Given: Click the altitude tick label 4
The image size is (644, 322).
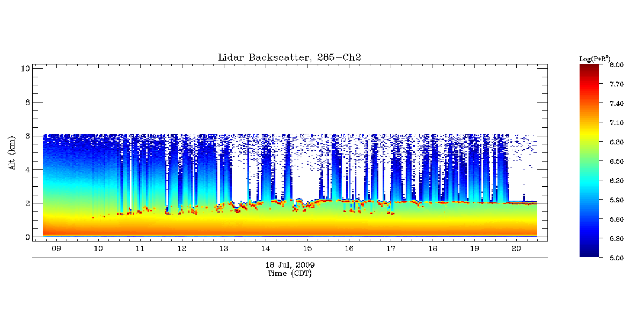Looking at the screenshot, I should pos(27,170).
